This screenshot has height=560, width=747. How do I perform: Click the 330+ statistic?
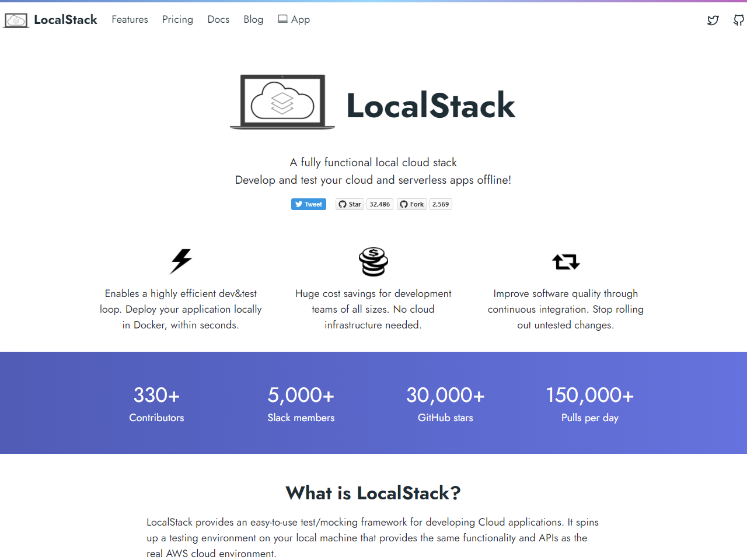coord(156,395)
